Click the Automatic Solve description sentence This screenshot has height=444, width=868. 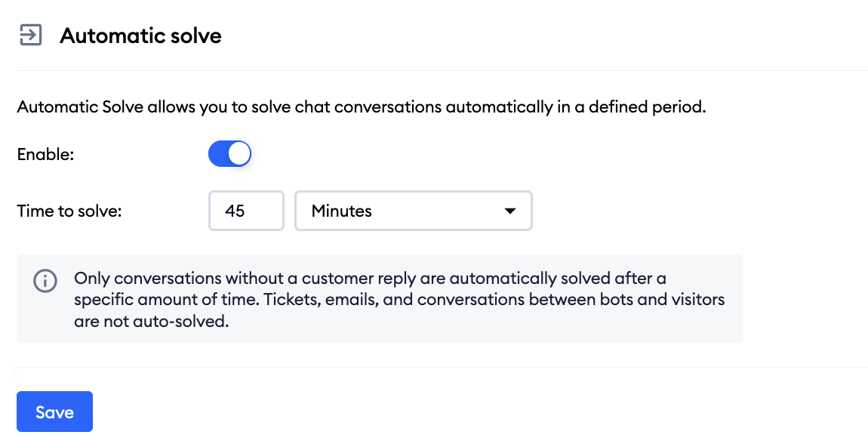[362, 106]
